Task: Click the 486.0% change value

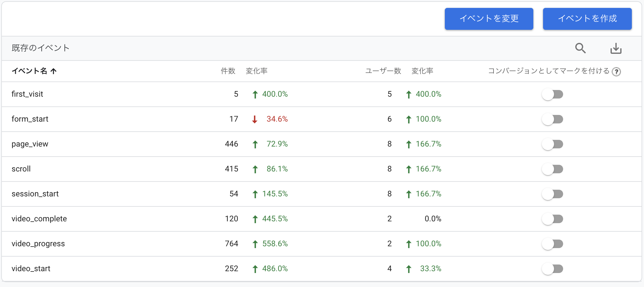Action: [x=275, y=269]
